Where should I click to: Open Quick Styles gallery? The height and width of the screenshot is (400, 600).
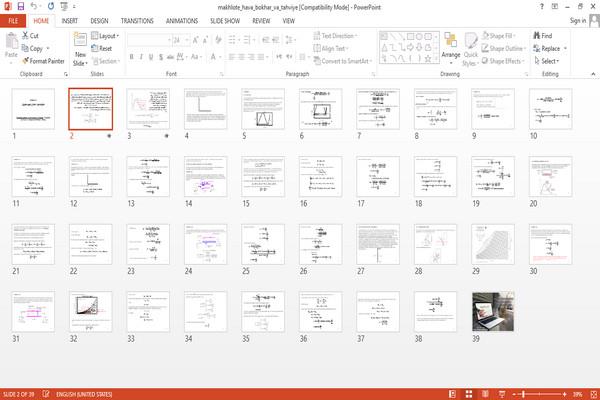tap(470, 49)
